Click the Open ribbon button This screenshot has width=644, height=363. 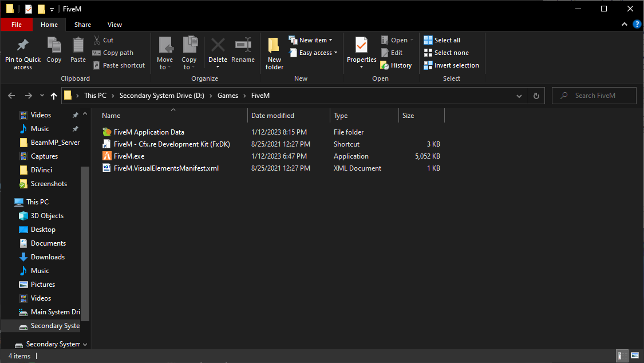tap(397, 40)
